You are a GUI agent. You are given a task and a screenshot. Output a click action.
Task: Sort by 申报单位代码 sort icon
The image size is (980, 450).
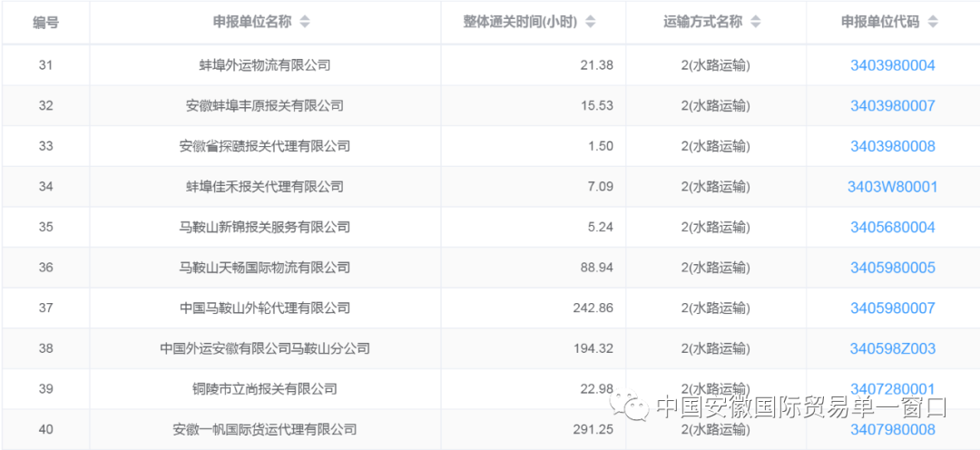933,22
